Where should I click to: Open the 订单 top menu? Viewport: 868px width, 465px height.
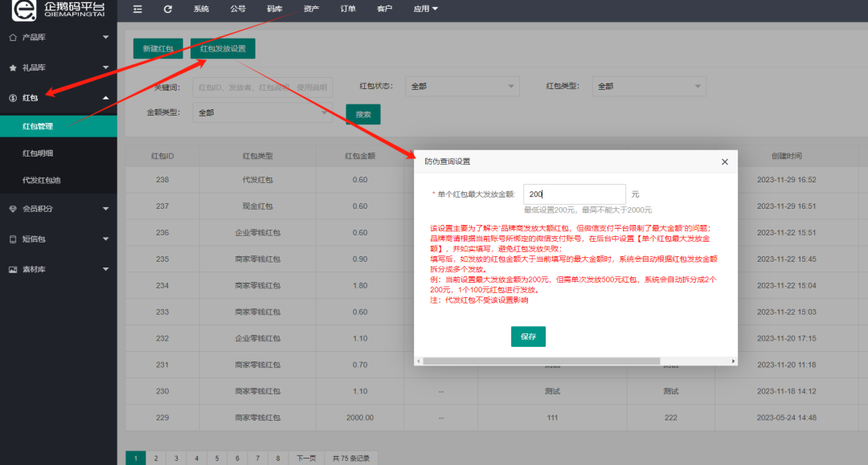coord(348,9)
